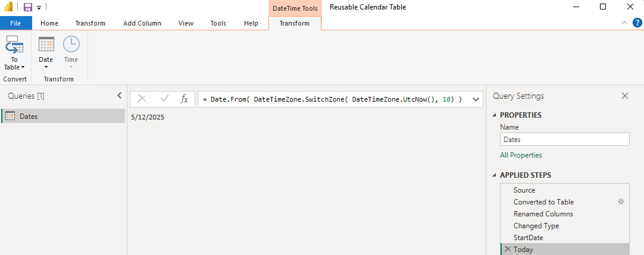This screenshot has height=255, width=644.
Task: Open the File menu
Action: pos(15,23)
